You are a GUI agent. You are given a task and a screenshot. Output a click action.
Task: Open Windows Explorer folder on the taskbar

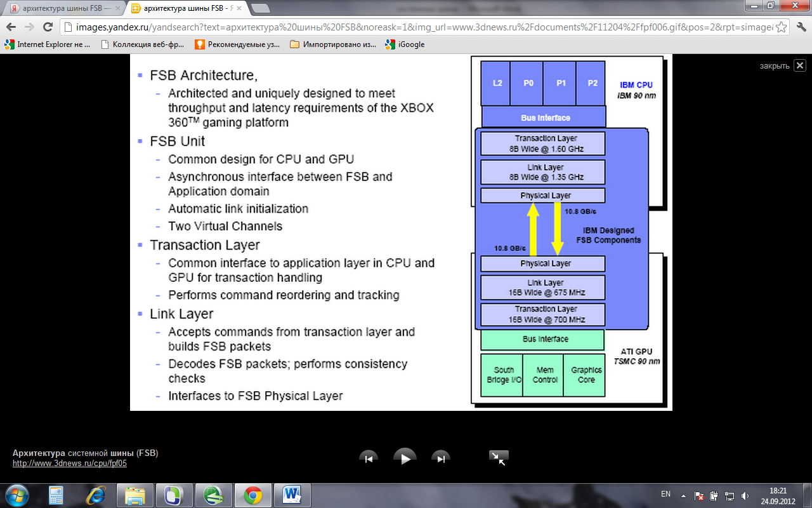[135, 495]
